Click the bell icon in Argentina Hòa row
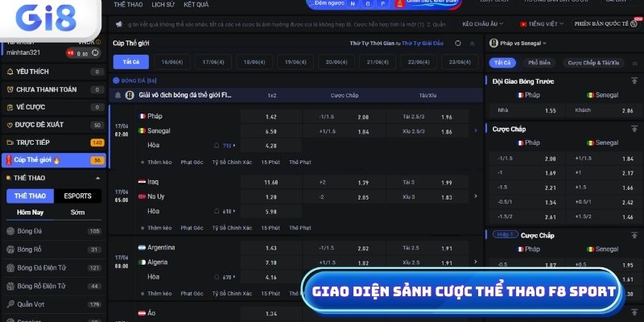Screen dimensions: 644x322 [217, 277]
